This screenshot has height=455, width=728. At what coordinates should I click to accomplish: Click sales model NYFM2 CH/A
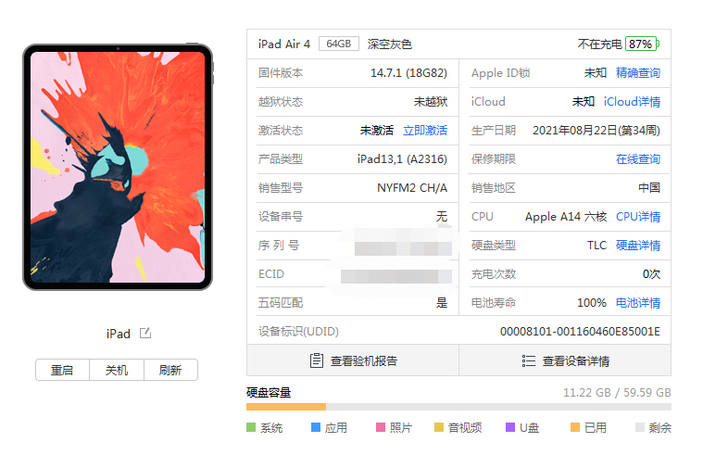412,188
